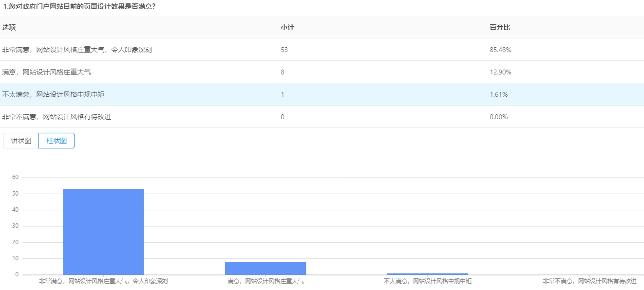Select the table row starting with 满意，网站设计

46,72
